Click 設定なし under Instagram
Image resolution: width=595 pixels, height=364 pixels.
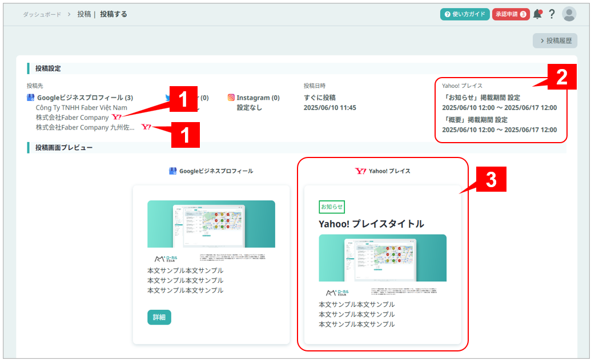pos(250,108)
